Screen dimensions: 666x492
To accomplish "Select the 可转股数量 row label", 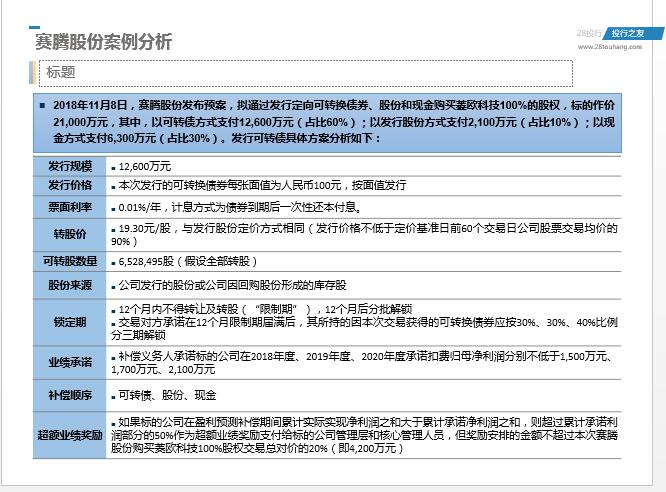I will pyautogui.click(x=70, y=261).
